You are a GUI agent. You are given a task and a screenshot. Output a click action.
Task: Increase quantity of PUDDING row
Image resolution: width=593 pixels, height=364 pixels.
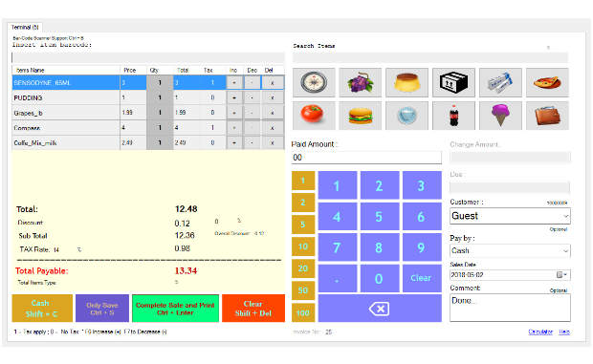pyautogui.click(x=234, y=97)
